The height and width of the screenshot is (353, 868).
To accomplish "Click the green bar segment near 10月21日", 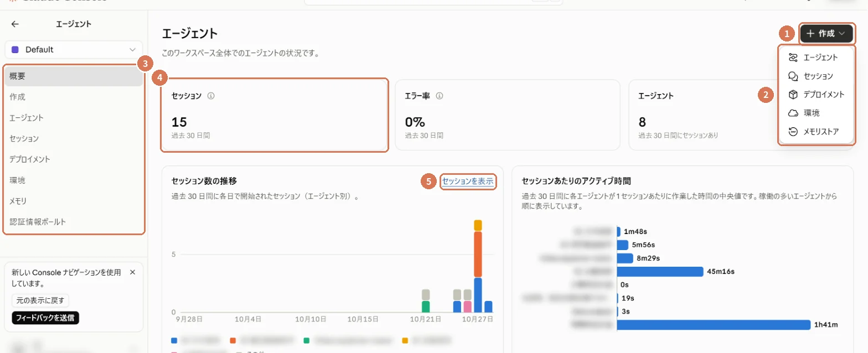I will 426,307.
